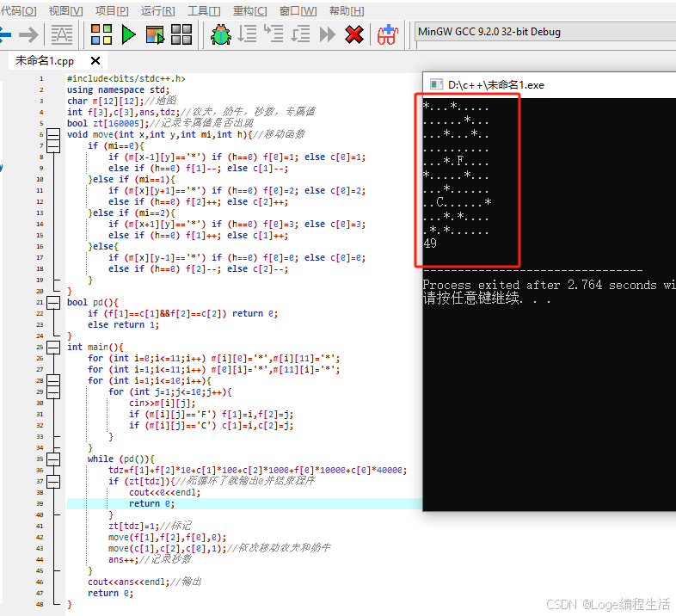Open the 重构[C] menu
The height and width of the screenshot is (616, 676).
click(250, 11)
